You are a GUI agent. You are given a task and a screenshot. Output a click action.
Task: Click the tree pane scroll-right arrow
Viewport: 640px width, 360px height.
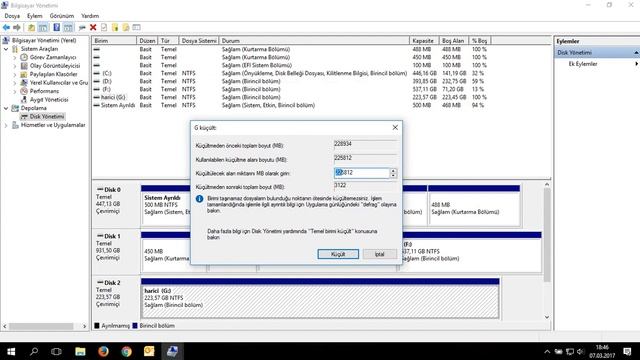84,326
